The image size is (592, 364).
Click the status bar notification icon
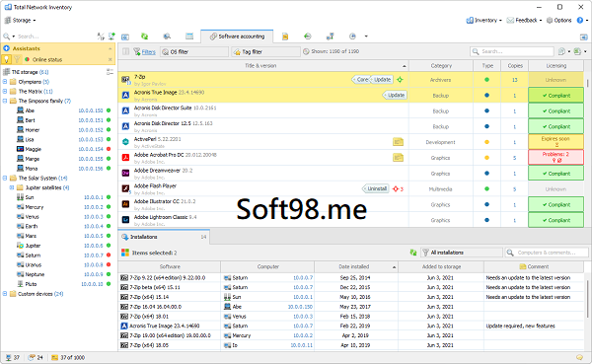(579, 357)
